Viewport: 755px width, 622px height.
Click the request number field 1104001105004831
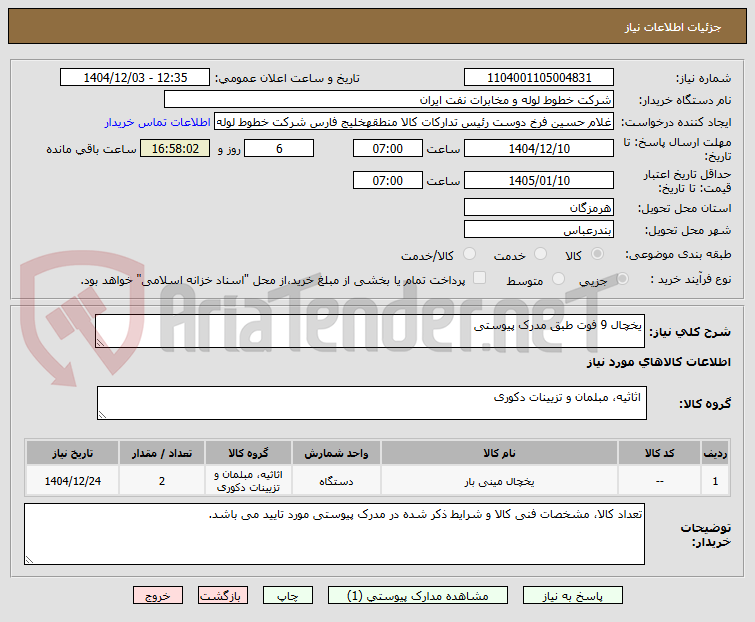point(539,77)
